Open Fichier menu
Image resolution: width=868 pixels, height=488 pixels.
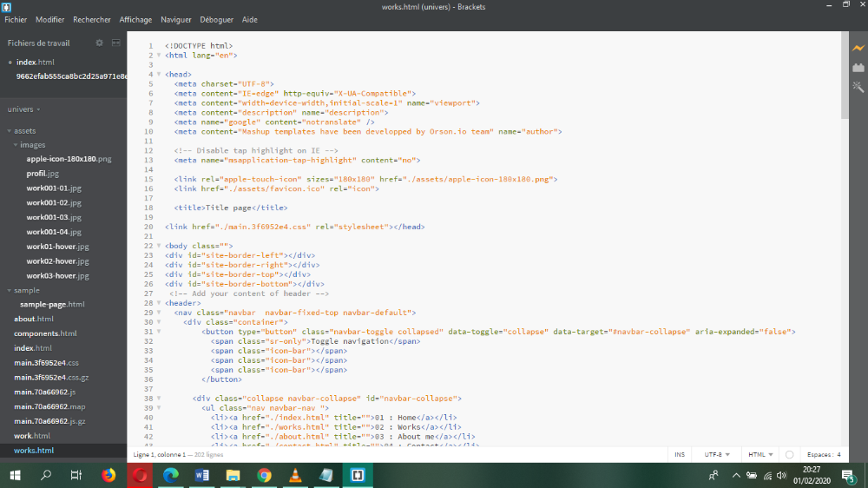coord(16,19)
